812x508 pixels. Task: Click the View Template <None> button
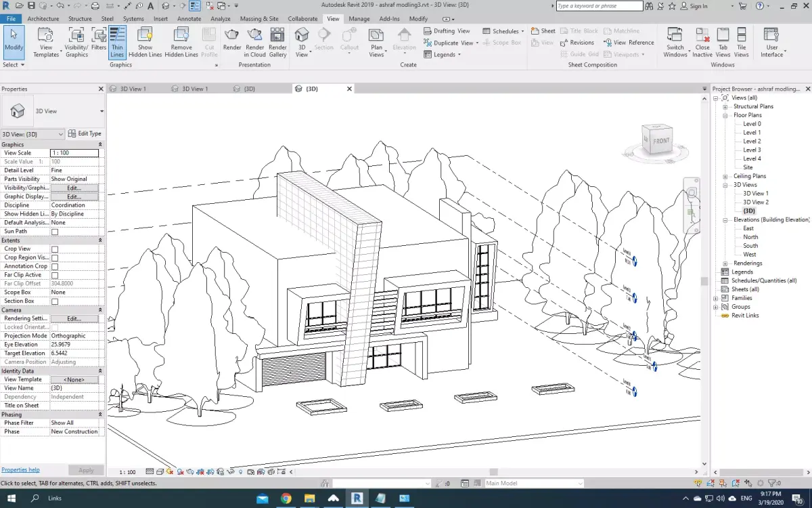click(x=74, y=379)
